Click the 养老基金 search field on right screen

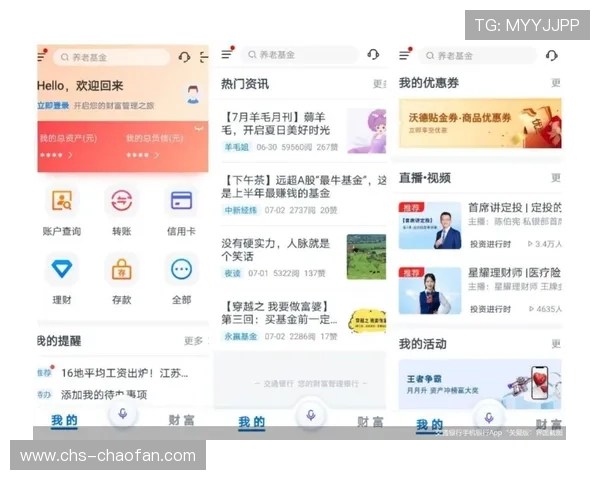pyautogui.click(x=478, y=56)
